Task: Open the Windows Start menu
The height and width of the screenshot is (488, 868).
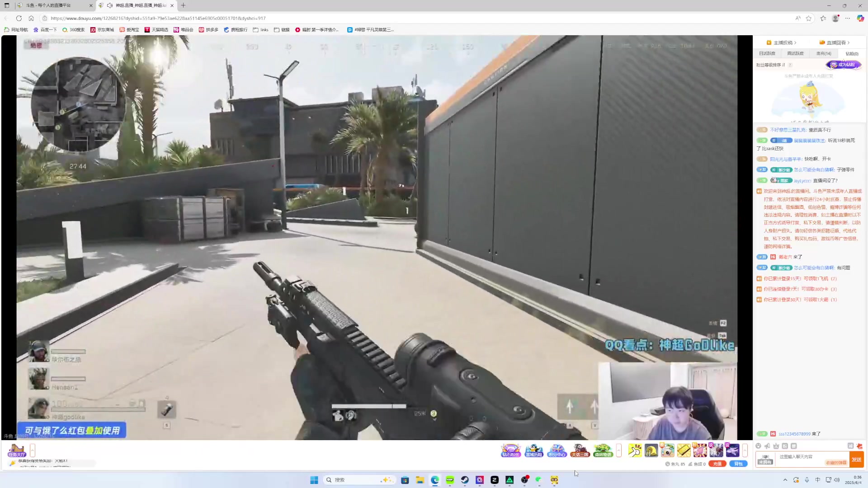Action: coord(314,480)
